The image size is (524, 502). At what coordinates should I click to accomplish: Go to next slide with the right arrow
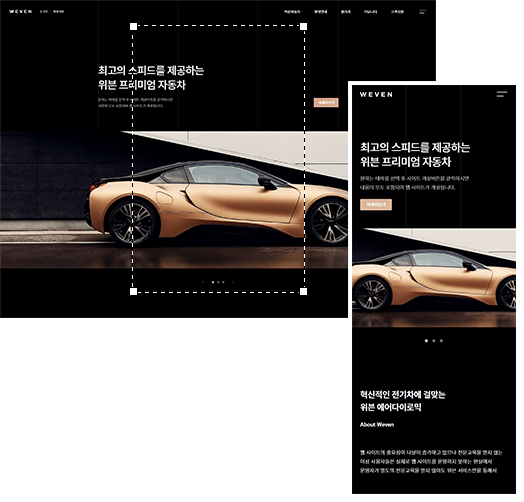tap(233, 282)
